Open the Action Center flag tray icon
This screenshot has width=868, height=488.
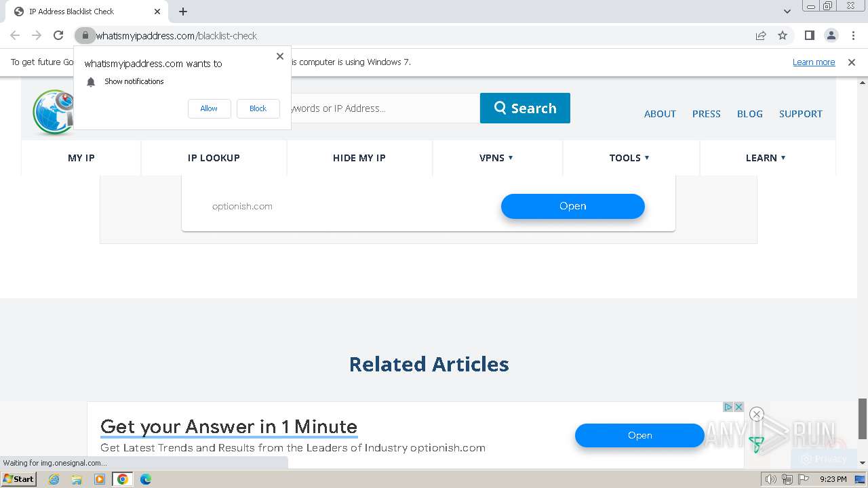[802, 479]
